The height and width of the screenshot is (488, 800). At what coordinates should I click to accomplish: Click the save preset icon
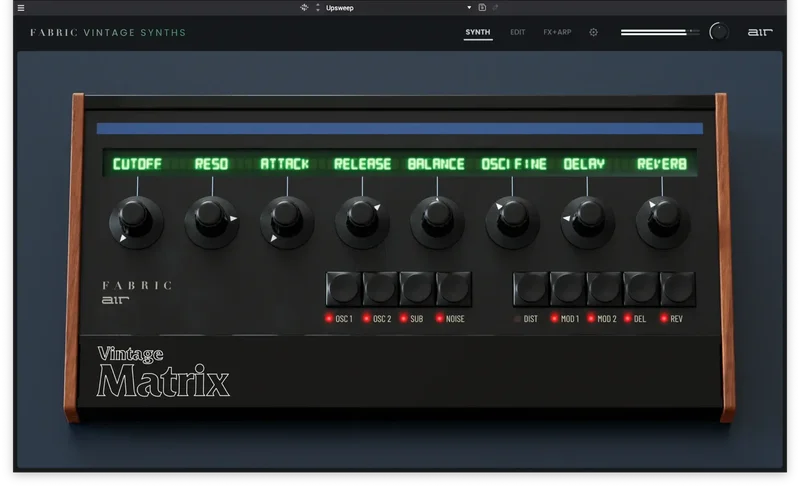[x=482, y=7]
